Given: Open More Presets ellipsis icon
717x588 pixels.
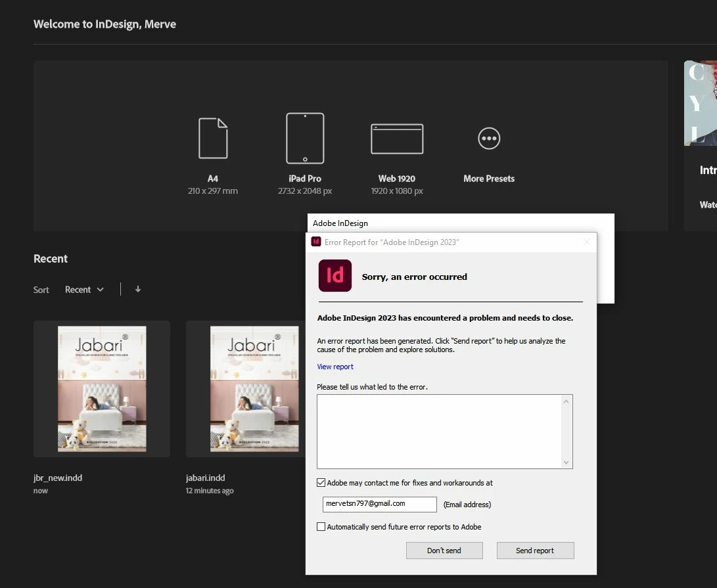Looking at the screenshot, I should [489, 138].
